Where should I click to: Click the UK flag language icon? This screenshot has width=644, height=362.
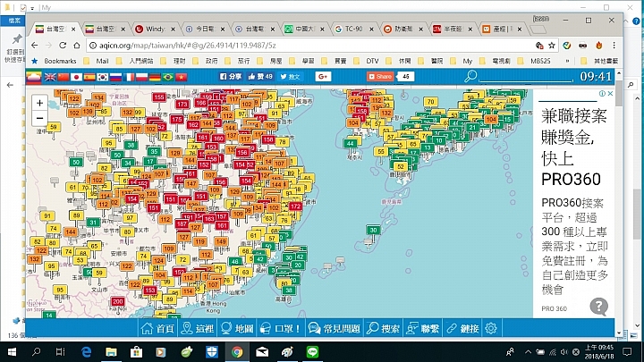coord(50,77)
